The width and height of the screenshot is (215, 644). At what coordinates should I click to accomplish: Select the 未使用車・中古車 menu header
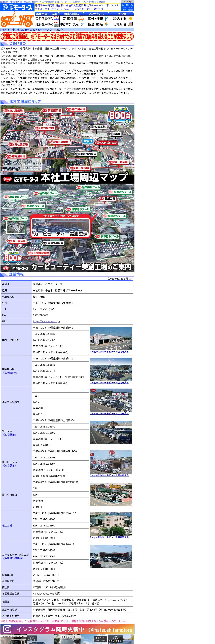(47, 14)
